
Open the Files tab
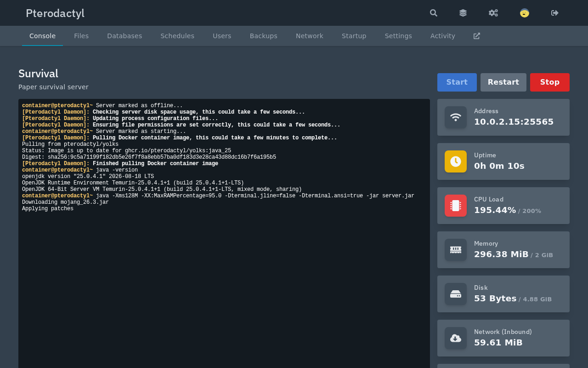pyautogui.click(x=81, y=36)
